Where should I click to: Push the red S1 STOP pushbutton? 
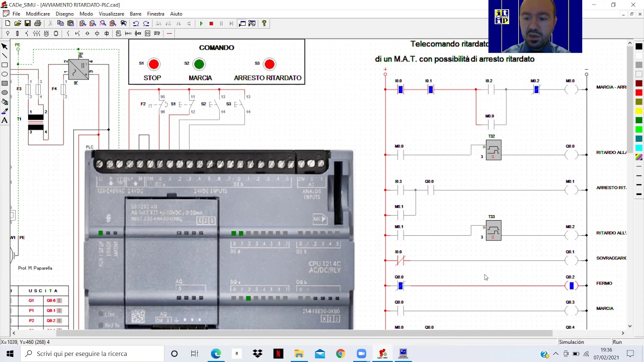point(154,64)
